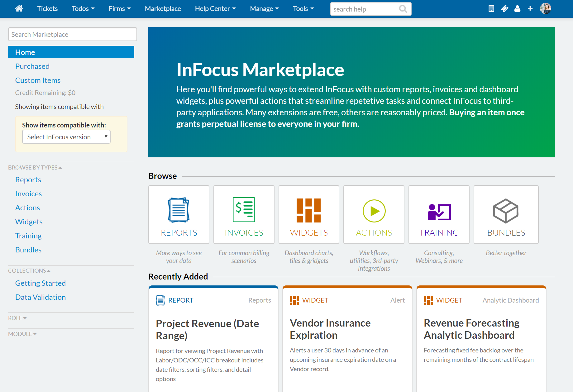Screen dimensions: 573x392
Task: Open the Actions play icon tile
Action: [374, 211]
